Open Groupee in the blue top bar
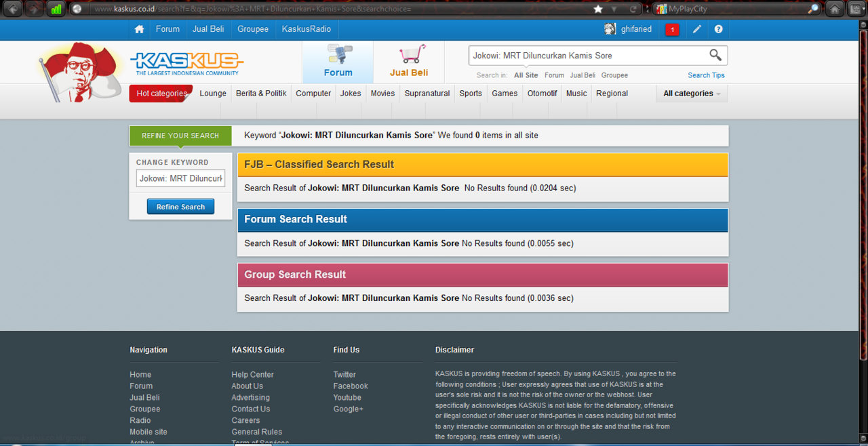The height and width of the screenshot is (446, 868). pos(253,29)
